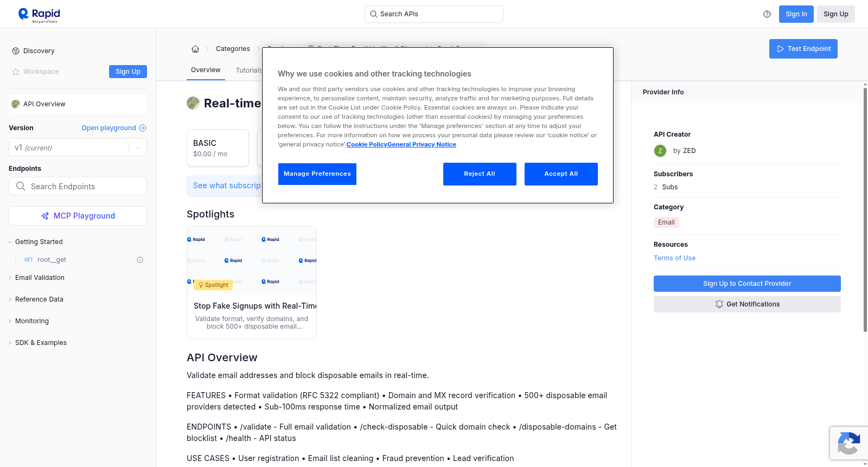This screenshot has height=467, width=868.
Task: Click the sidebar Sign Up button
Action: coord(128,72)
